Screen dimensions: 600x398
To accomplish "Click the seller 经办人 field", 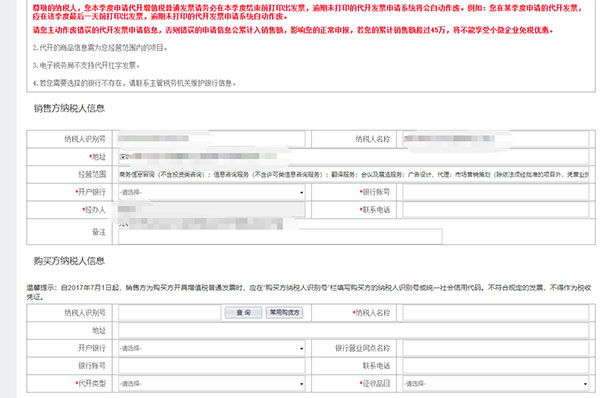I will pyautogui.click(x=212, y=210).
